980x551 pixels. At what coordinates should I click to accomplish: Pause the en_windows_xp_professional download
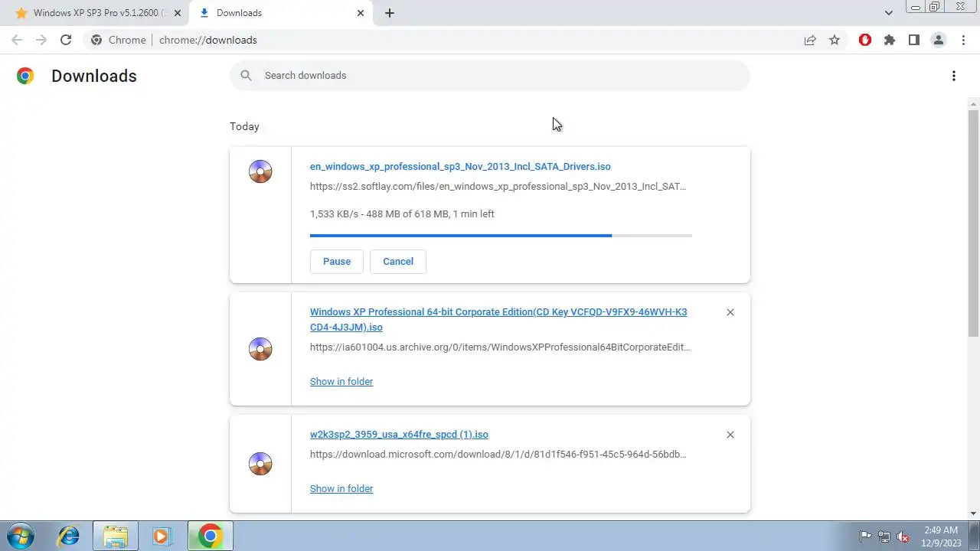[337, 261]
